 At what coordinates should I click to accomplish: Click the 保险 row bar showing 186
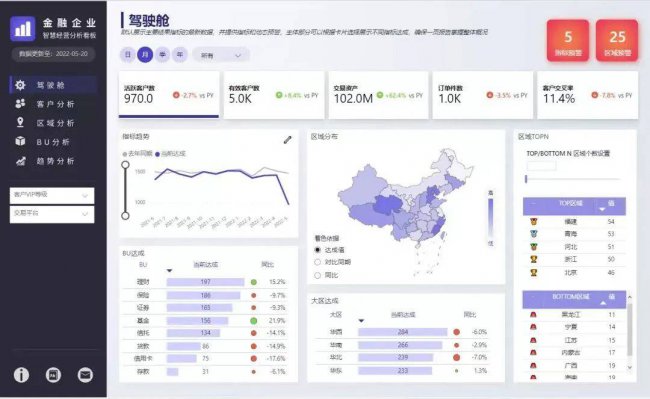pyautogui.click(x=204, y=295)
